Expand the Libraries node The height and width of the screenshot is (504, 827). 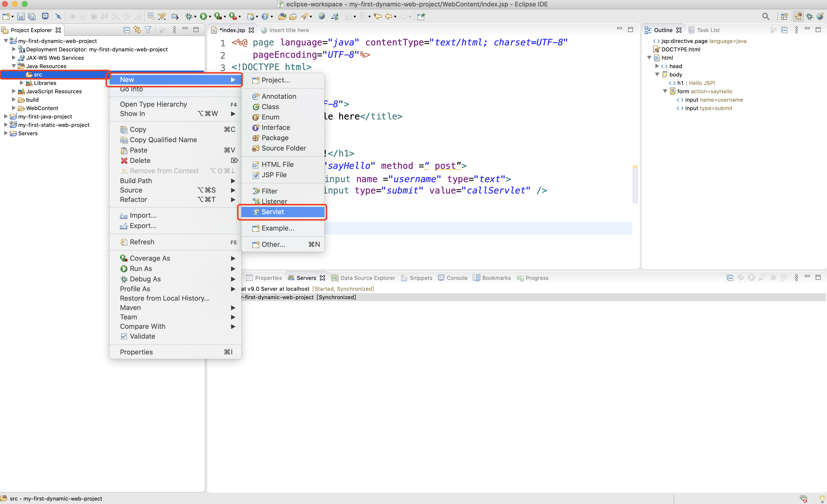coord(22,83)
